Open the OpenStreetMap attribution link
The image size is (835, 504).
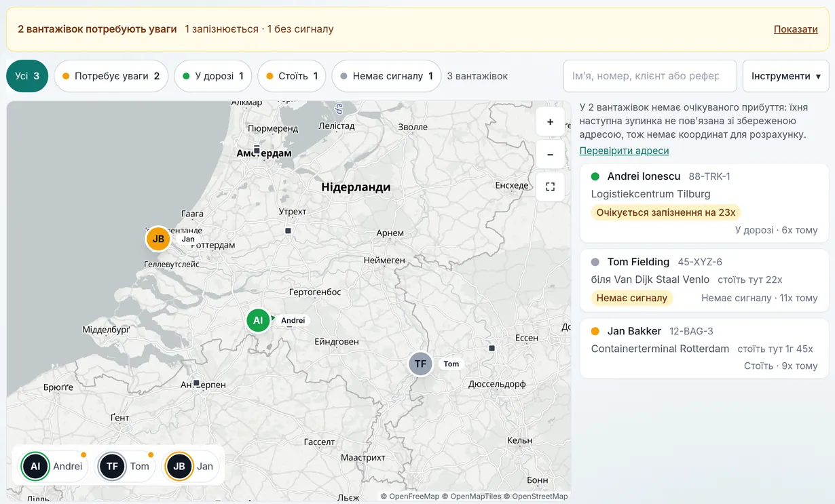point(540,497)
